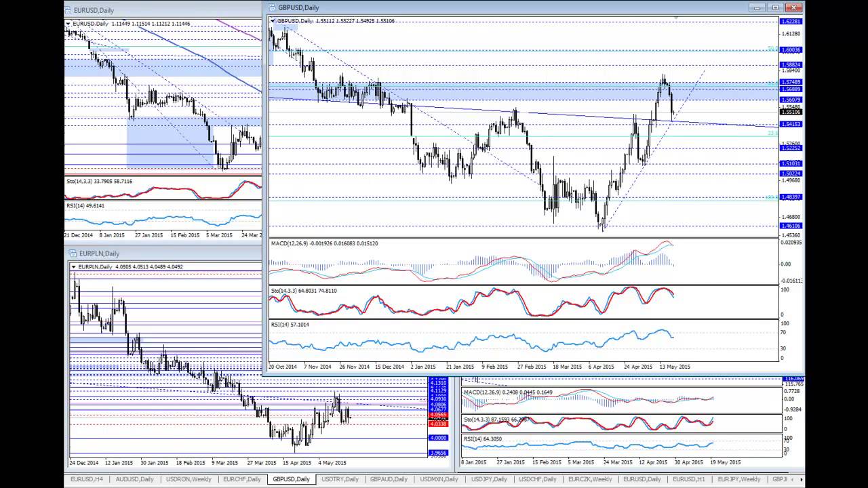Click the EURUSD,Daily window chart icon
868x488 pixels.
tap(69, 10)
